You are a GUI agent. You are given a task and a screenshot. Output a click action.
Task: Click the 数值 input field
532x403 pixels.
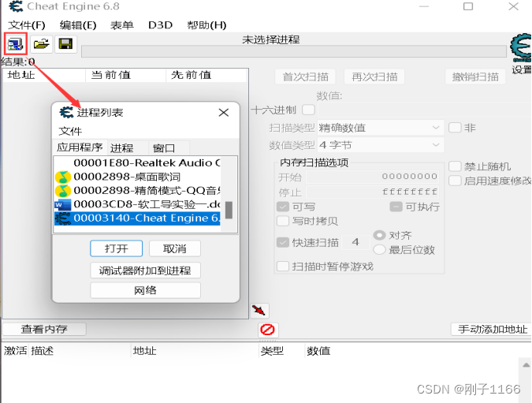pyautogui.click(x=424, y=110)
